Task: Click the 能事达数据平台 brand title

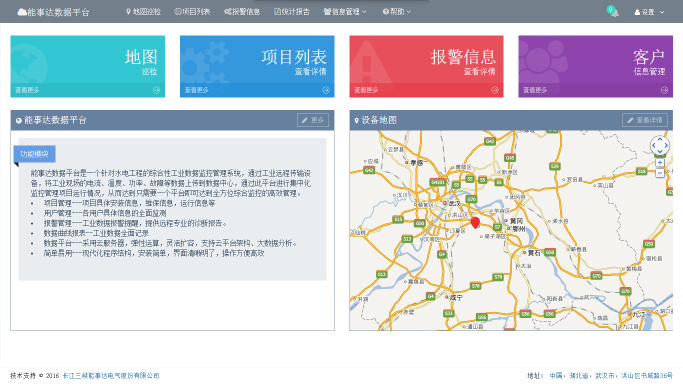Action: [58, 12]
